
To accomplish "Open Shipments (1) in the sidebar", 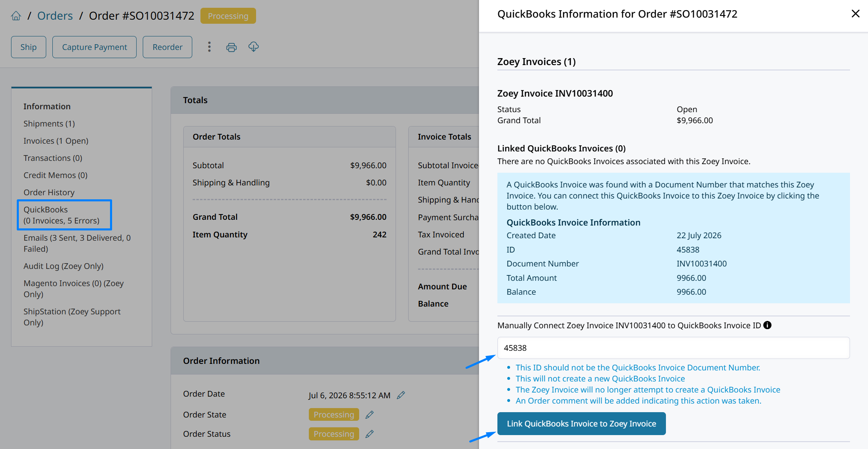I will (49, 124).
